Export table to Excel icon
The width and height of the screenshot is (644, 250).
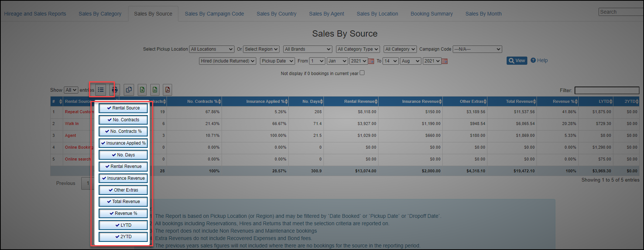[142, 90]
